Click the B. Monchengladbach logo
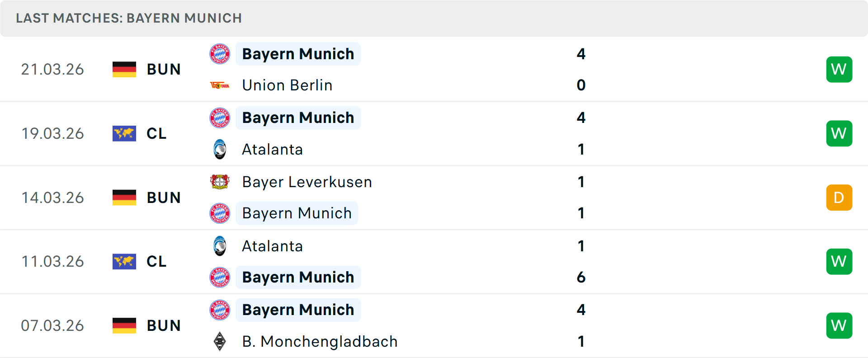 click(x=220, y=341)
